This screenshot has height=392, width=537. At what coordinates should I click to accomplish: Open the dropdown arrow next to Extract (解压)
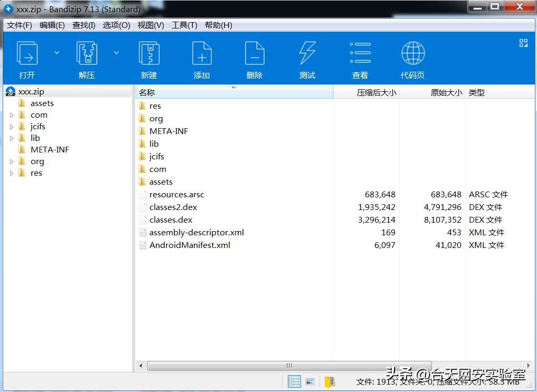coord(116,53)
